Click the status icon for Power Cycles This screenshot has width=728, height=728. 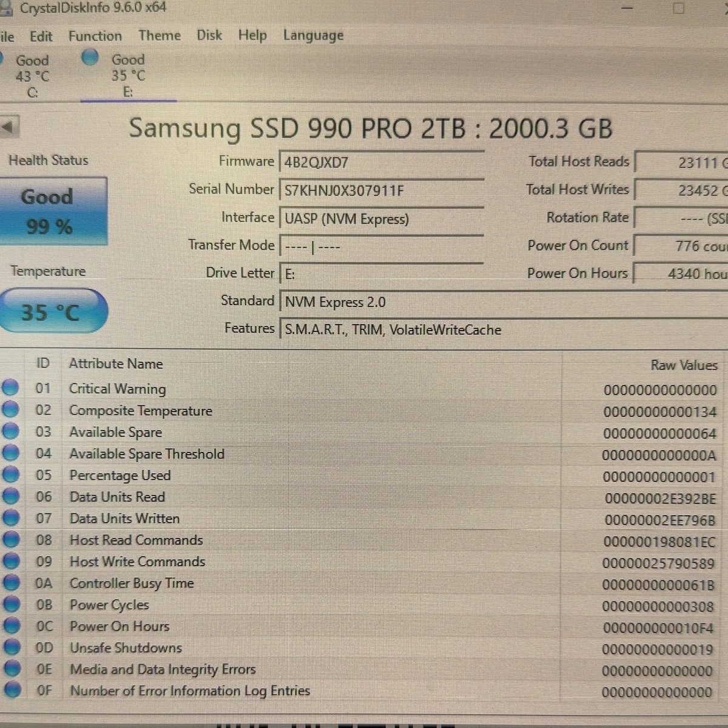(11, 604)
